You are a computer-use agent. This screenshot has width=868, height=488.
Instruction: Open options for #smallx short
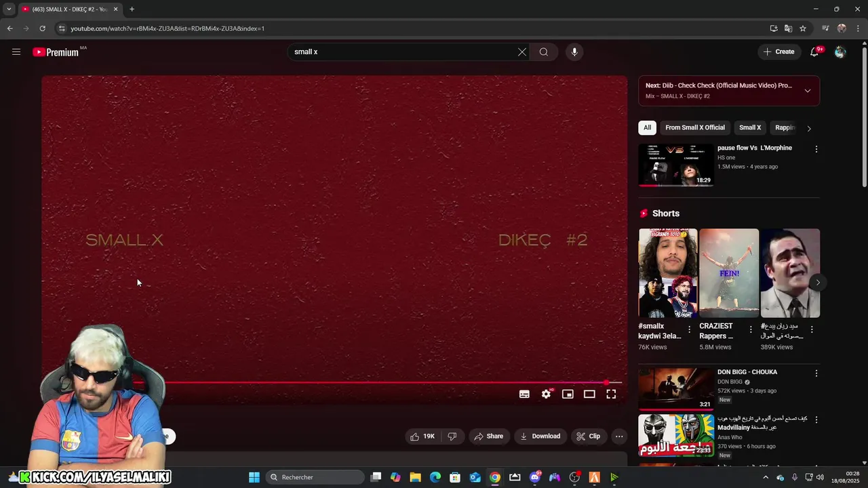[x=690, y=329]
